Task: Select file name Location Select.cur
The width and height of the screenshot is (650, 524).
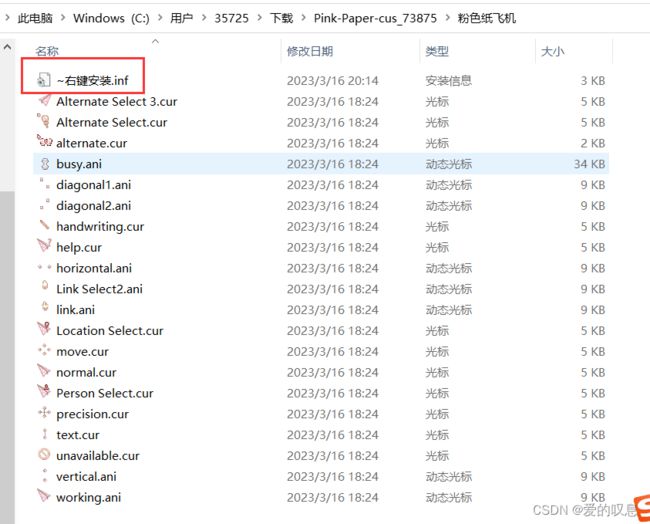Action: tap(109, 331)
